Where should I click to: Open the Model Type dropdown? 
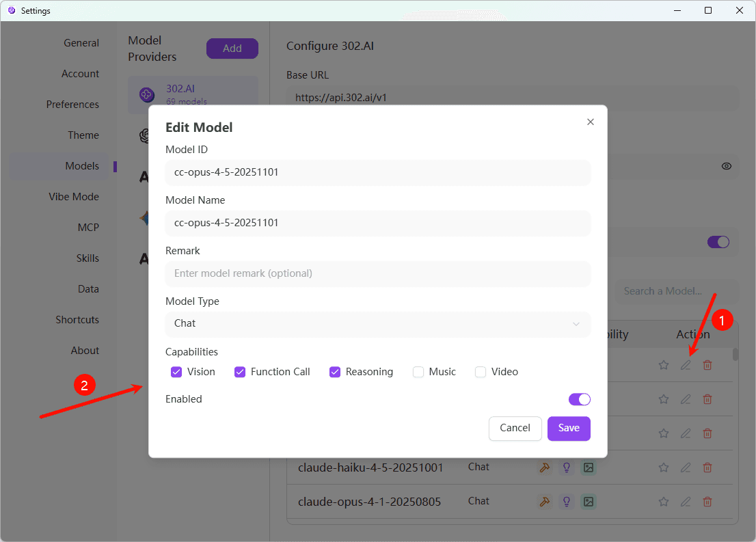[377, 324]
